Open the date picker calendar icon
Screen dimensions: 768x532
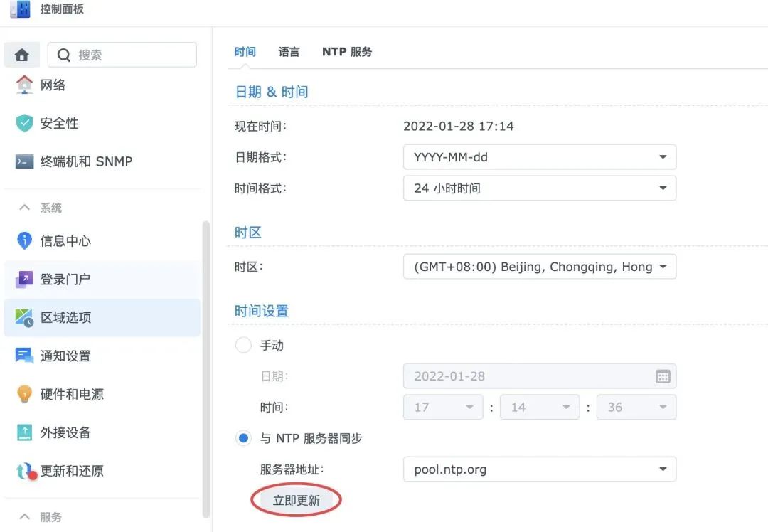coord(663,376)
